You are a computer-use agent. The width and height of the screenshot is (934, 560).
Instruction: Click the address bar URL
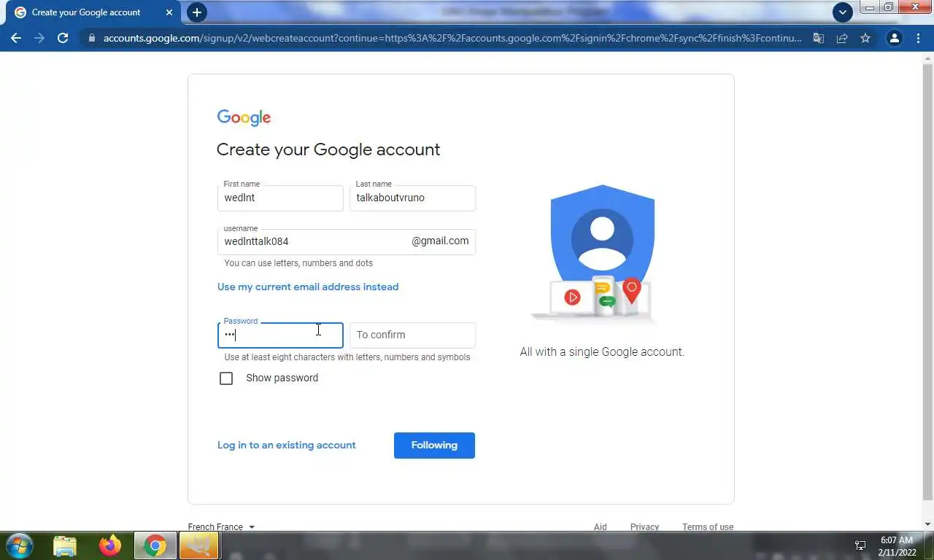[x=452, y=38]
